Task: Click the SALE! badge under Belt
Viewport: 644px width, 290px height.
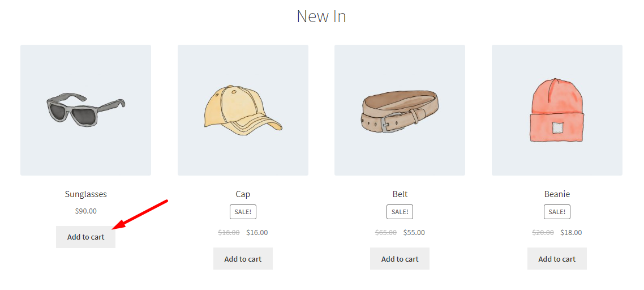Action: coord(400,212)
